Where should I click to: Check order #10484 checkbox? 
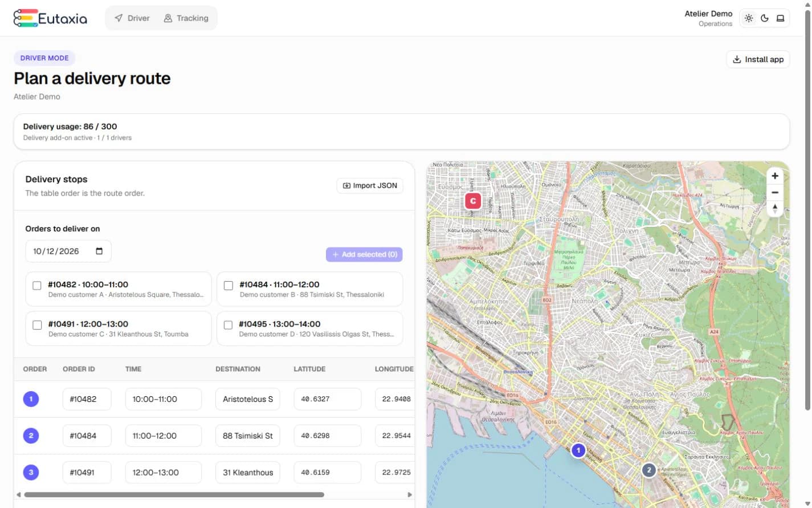[228, 286]
